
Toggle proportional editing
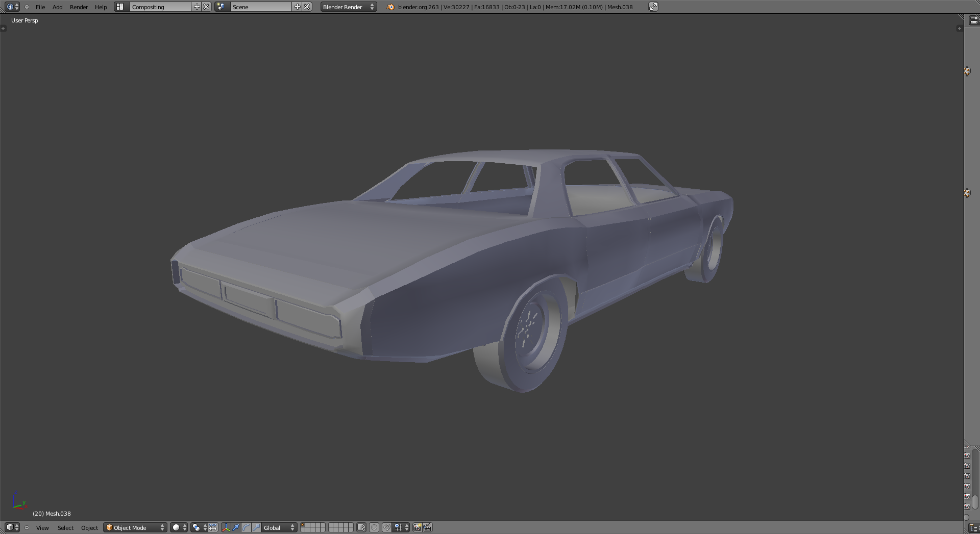374,527
